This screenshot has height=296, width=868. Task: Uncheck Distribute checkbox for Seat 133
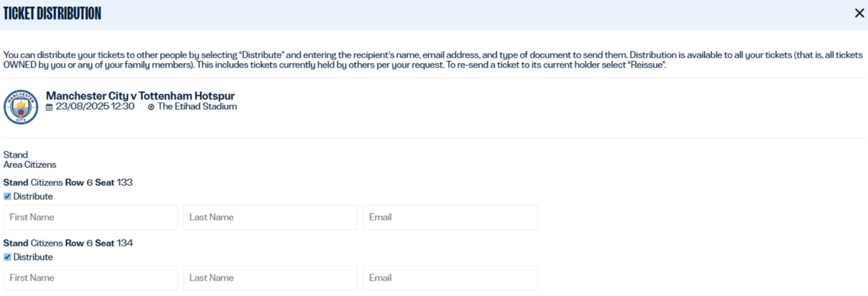(x=7, y=196)
